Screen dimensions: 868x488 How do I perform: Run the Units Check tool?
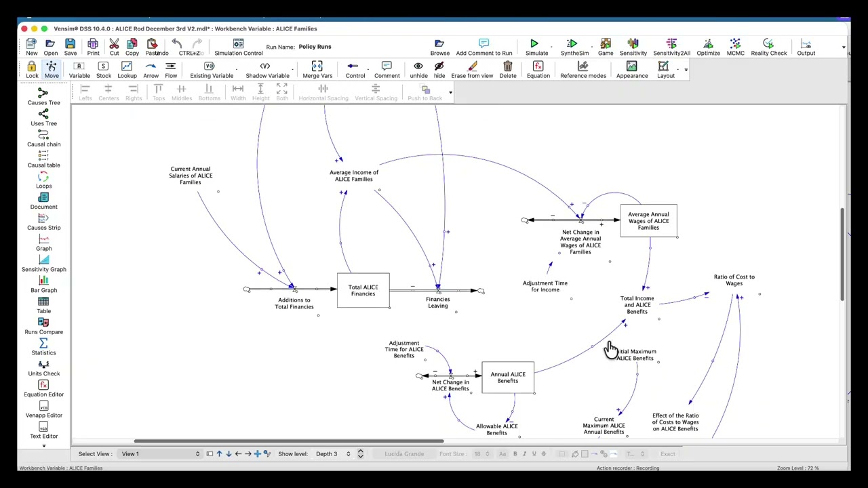click(x=43, y=367)
